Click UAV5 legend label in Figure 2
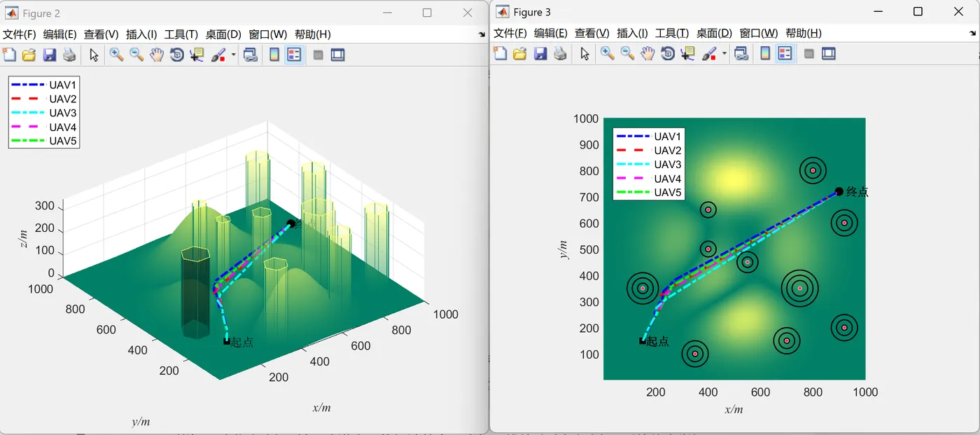This screenshot has height=435, width=980. tap(62, 141)
